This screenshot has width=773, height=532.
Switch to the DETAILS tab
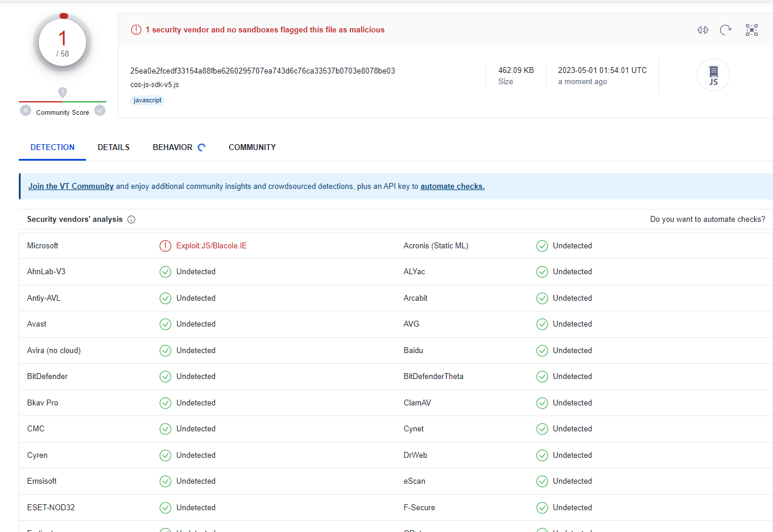114,147
